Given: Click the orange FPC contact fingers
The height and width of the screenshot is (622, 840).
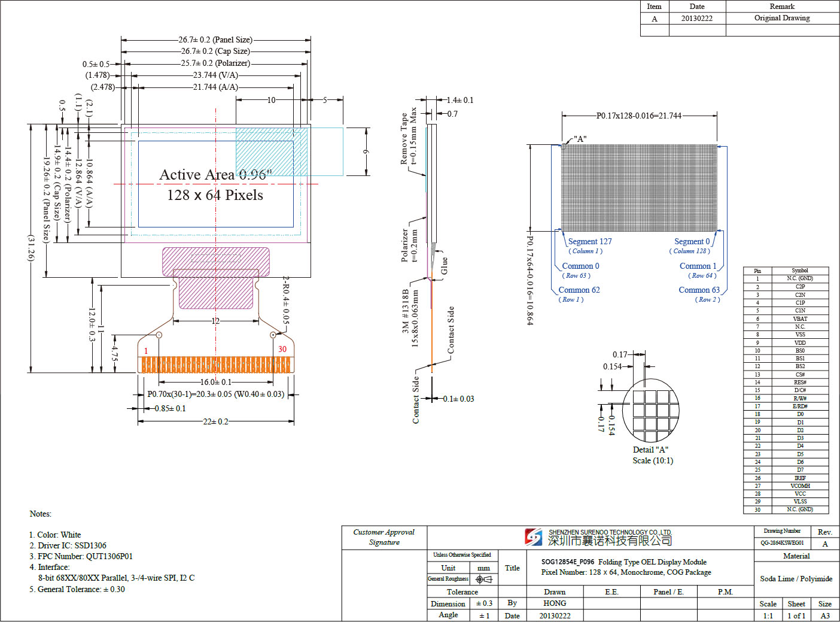Looking at the screenshot, I should [215, 365].
